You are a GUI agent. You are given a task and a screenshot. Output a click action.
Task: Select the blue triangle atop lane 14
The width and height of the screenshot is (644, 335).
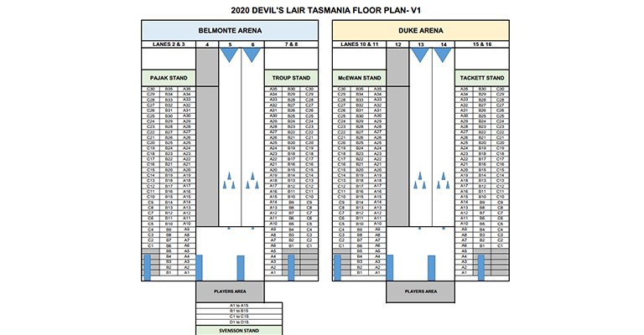[x=443, y=55]
